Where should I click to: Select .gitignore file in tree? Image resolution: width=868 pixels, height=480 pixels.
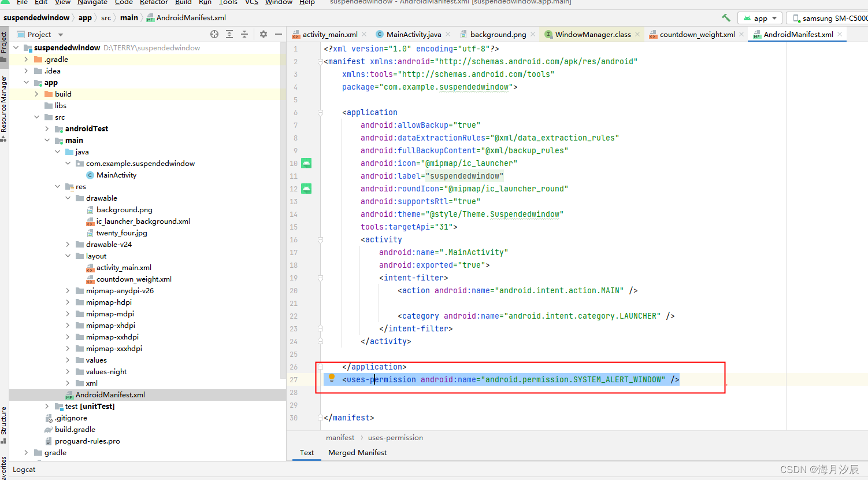pos(71,418)
